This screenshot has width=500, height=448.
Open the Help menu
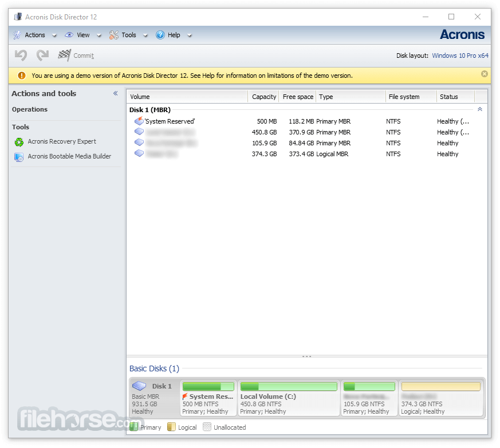click(174, 35)
